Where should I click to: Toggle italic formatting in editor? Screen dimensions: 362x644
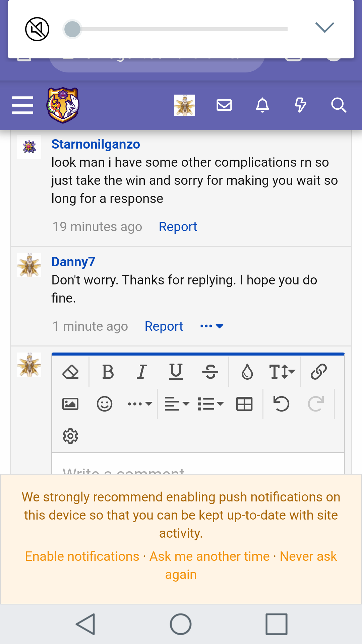tap(142, 372)
